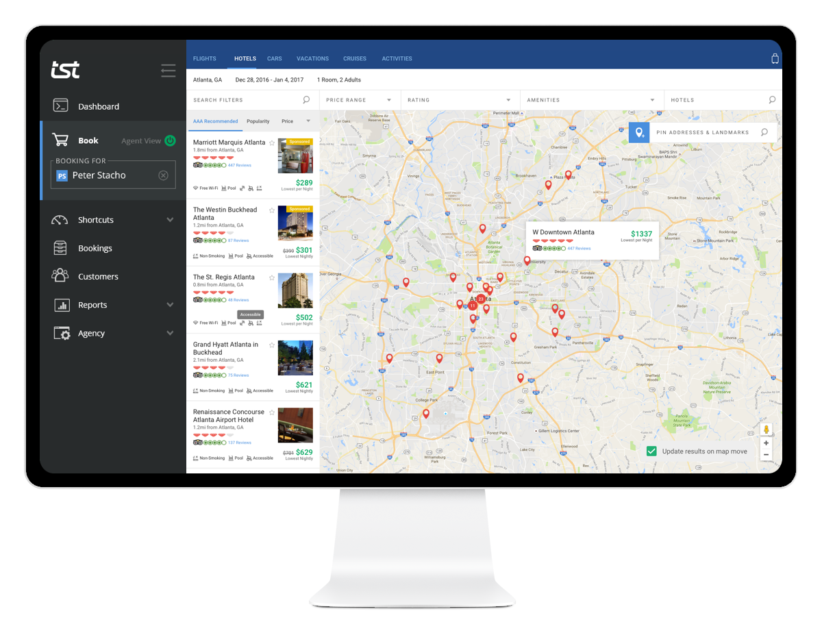The height and width of the screenshot is (644, 822).
Task: Open the Price Range dropdown
Action: [360, 100]
